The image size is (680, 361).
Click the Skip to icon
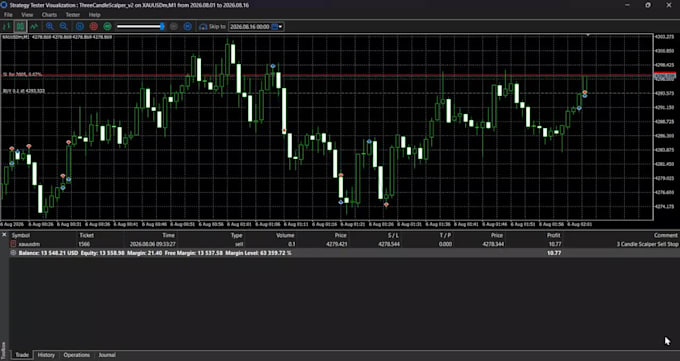(203, 27)
